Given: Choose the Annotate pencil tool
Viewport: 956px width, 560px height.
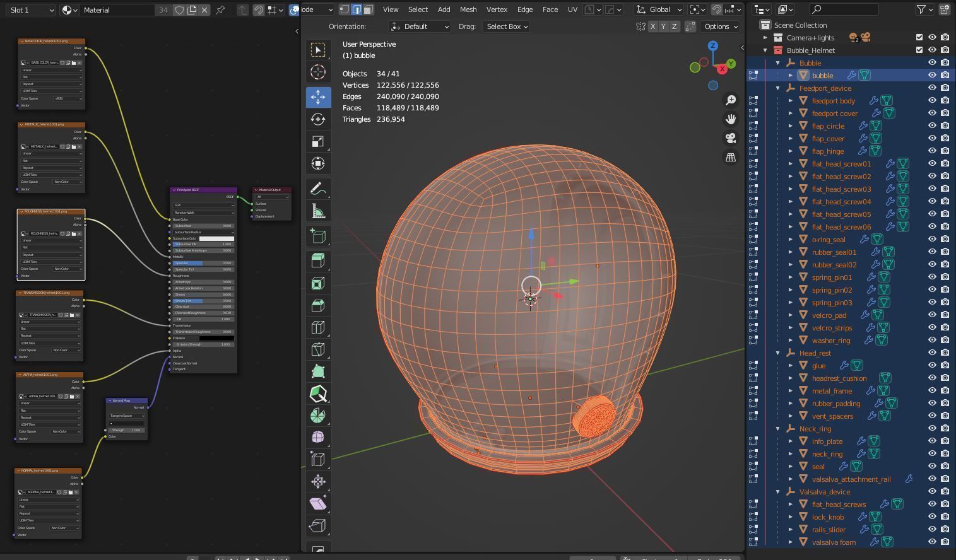Looking at the screenshot, I should point(318,189).
